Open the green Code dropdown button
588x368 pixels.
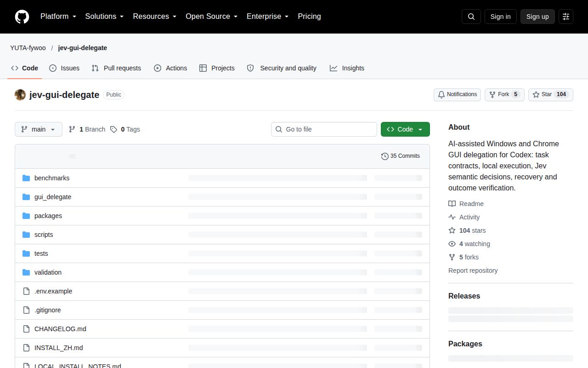click(405, 129)
